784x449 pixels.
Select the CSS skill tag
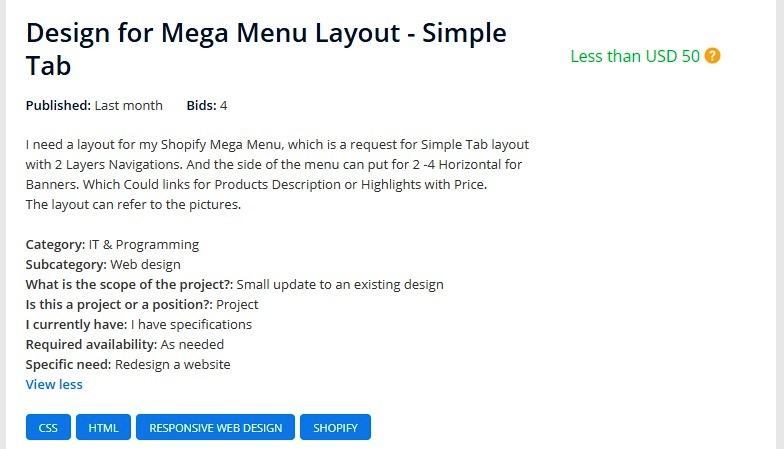click(x=48, y=428)
